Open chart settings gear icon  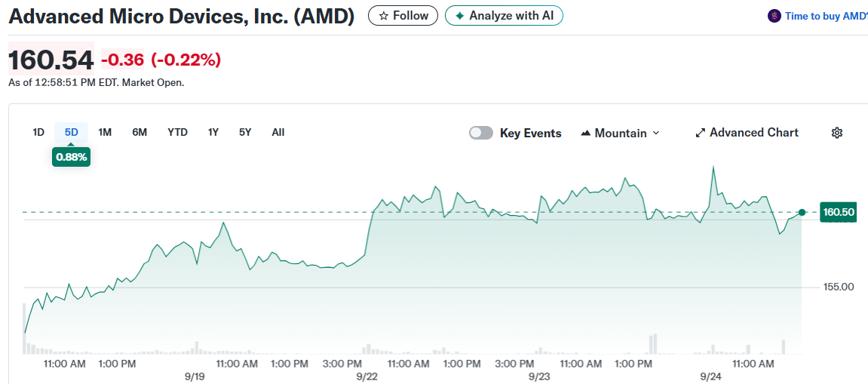837,133
